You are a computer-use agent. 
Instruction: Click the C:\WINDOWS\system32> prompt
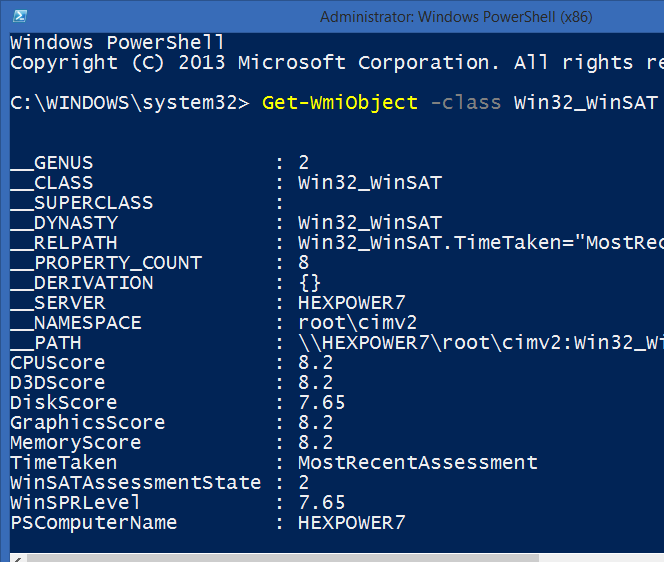(130, 103)
